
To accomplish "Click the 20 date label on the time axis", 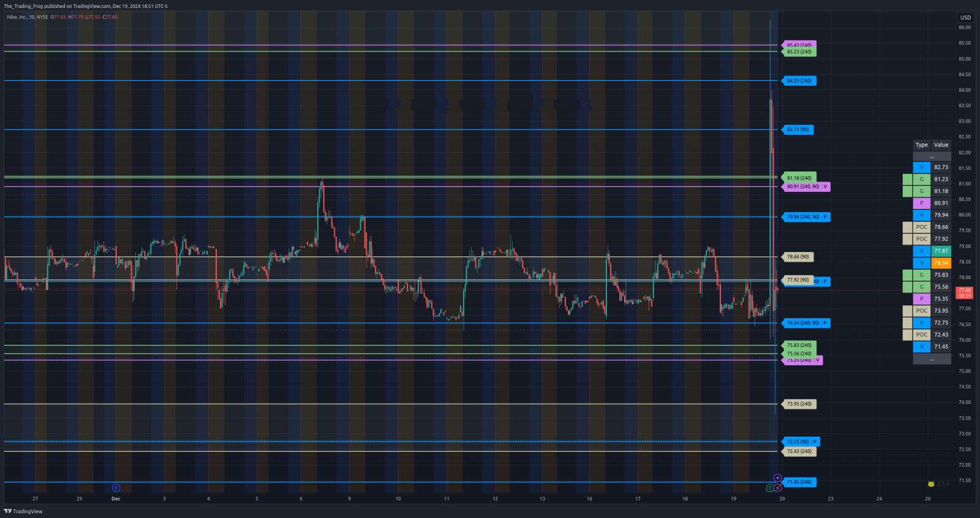I will (782, 499).
